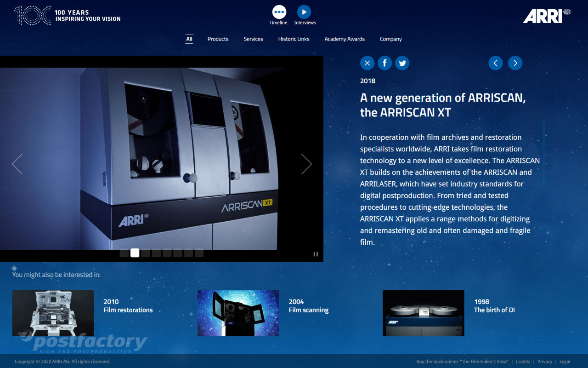Click the Copyright 2020 ARRI AG text
The width and height of the screenshot is (588, 368).
(x=62, y=362)
